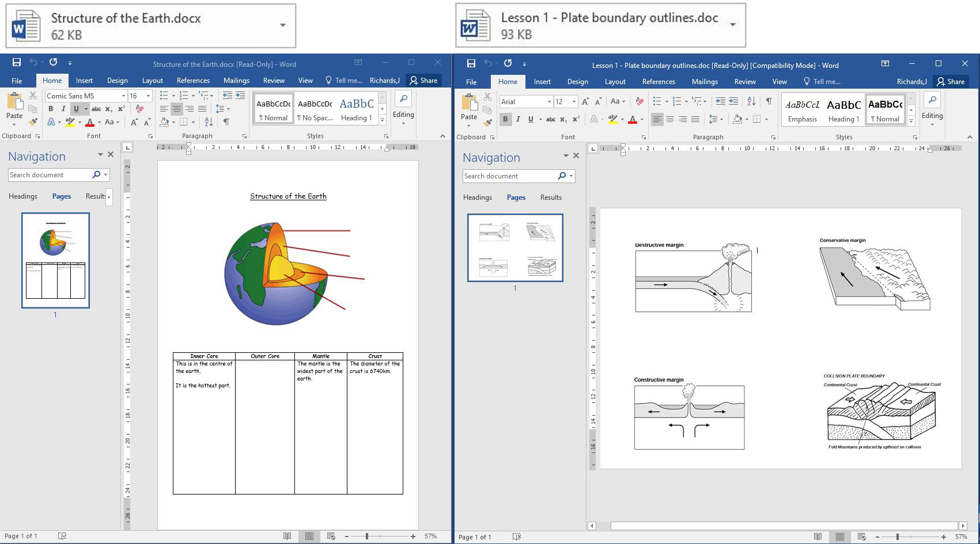Show paragraph marks in Lesson 1 window
The height and width of the screenshot is (544, 980).
coord(769,101)
